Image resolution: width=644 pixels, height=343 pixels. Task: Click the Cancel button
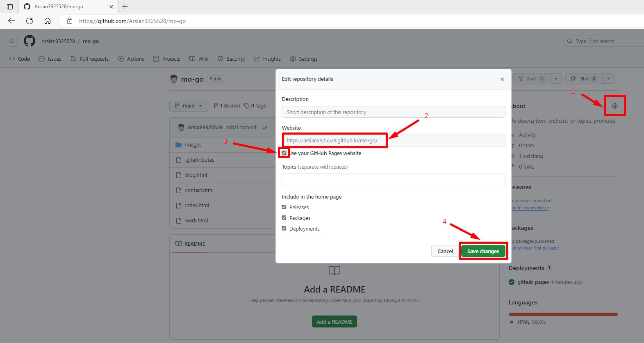pyautogui.click(x=445, y=251)
